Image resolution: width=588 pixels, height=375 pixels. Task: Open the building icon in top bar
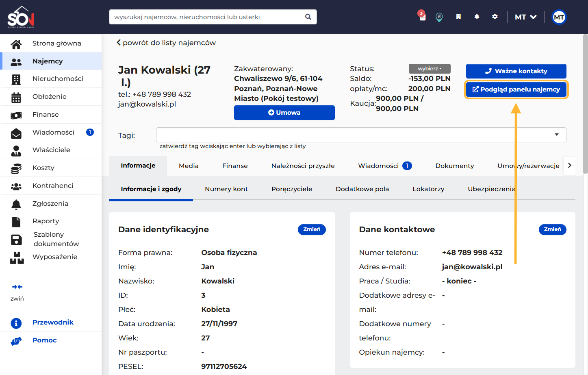[458, 17]
